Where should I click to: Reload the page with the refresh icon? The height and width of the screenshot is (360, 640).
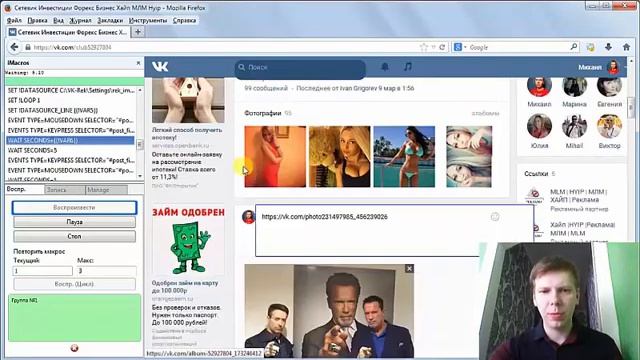[x=442, y=47]
